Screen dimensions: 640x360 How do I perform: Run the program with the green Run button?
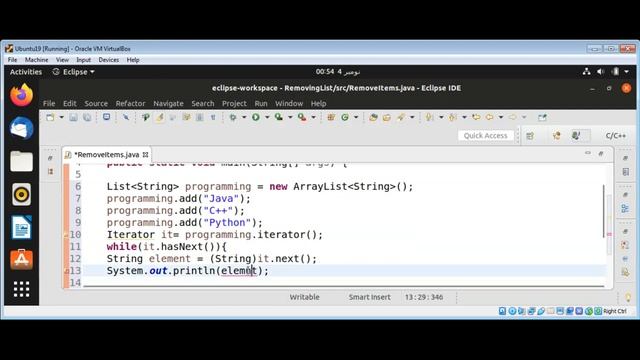tap(256, 118)
